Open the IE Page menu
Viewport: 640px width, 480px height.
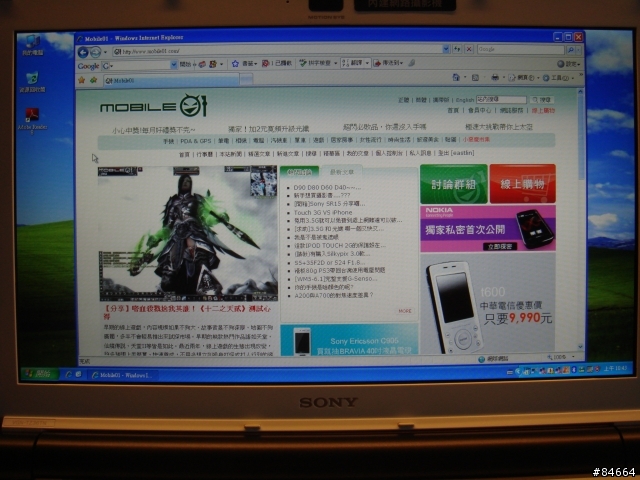tap(522, 78)
